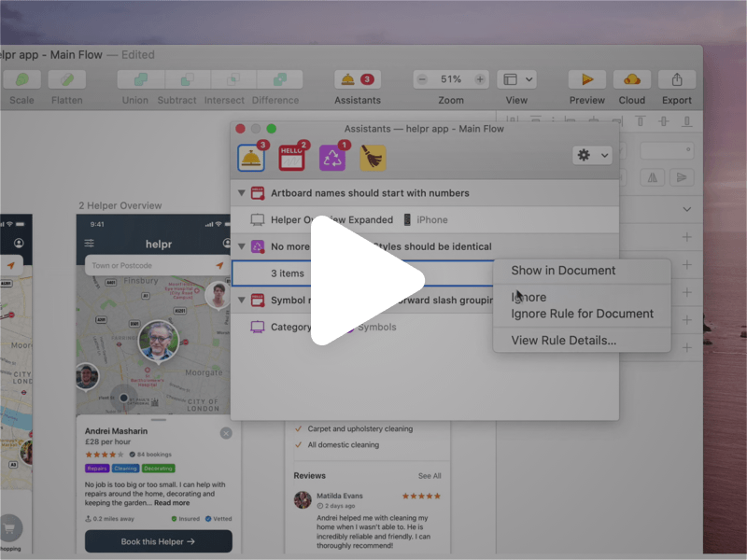This screenshot has width=747, height=560.
Task: Expand the inspector section chevron
Action: 686,209
